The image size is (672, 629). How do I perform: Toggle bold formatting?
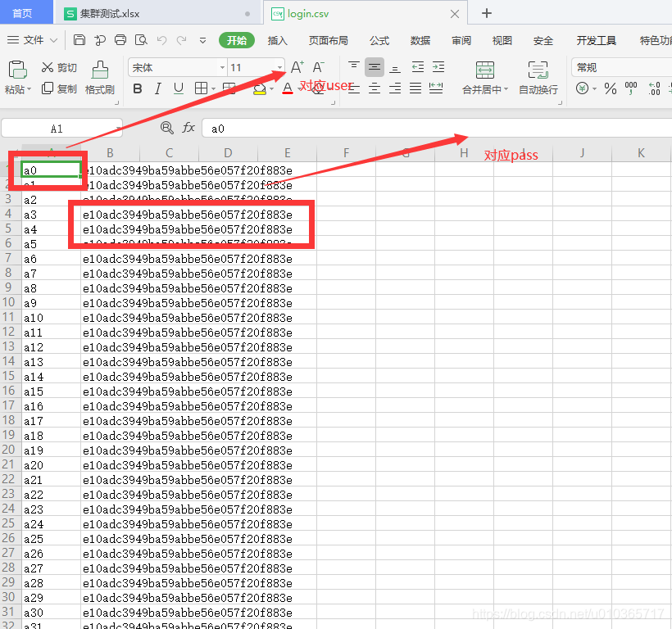[x=137, y=88]
